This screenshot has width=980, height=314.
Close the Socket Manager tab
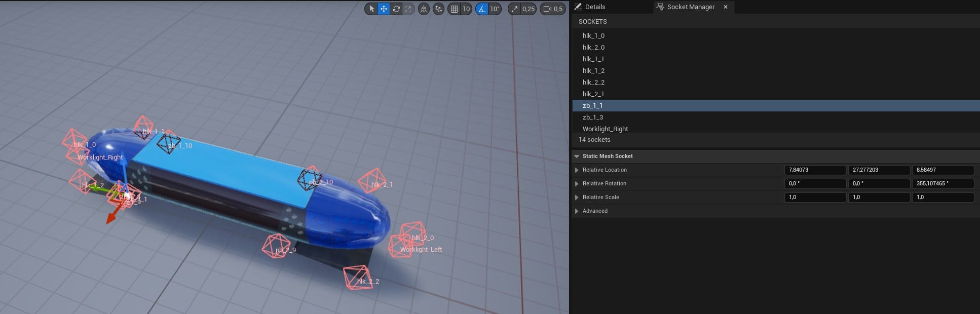(x=726, y=7)
